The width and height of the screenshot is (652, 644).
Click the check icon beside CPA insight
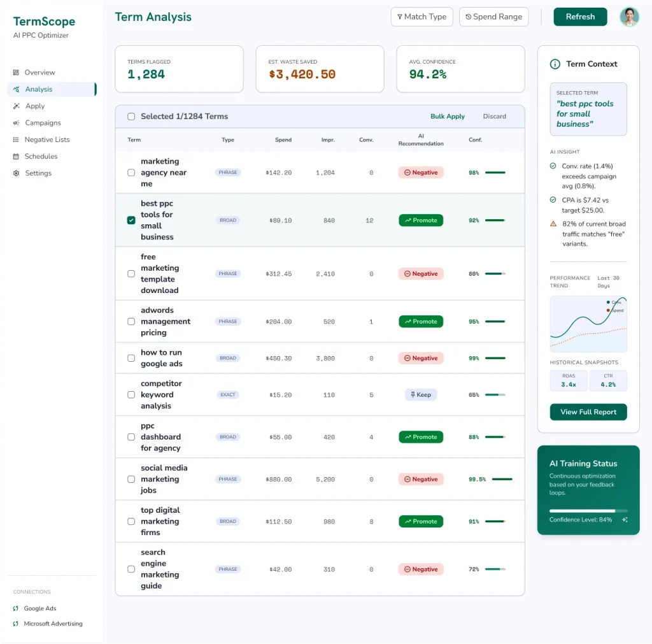tap(553, 199)
